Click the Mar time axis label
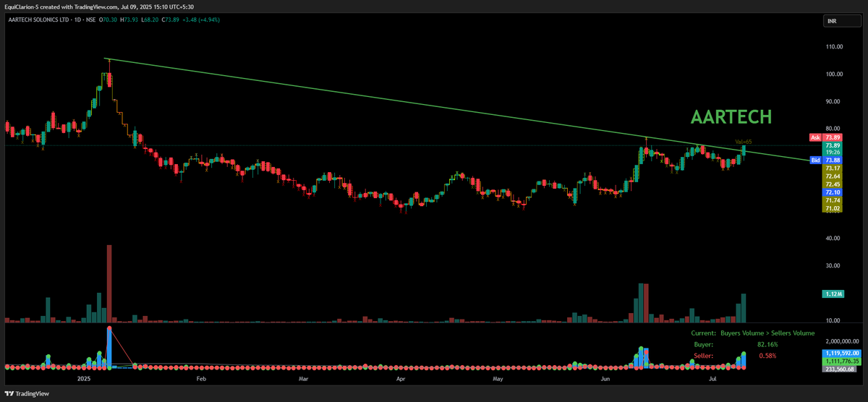 pyautogui.click(x=304, y=378)
